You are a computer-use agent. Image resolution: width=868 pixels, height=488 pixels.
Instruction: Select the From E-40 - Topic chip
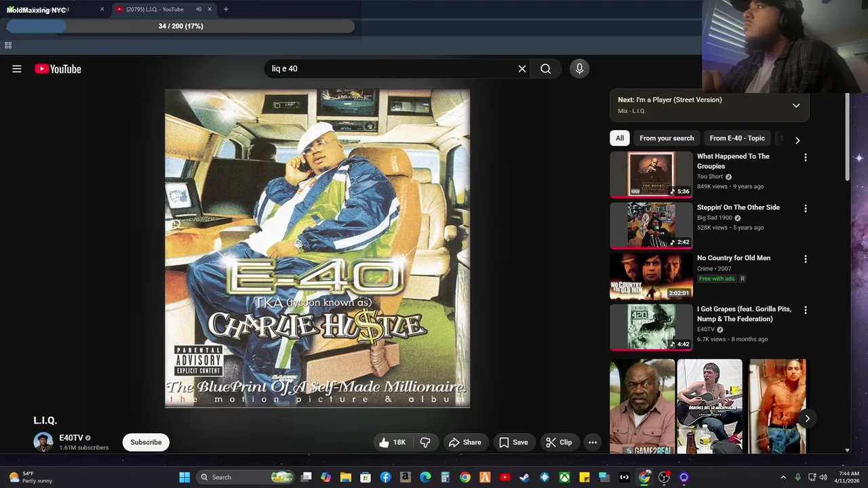click(x=737, y=138)
